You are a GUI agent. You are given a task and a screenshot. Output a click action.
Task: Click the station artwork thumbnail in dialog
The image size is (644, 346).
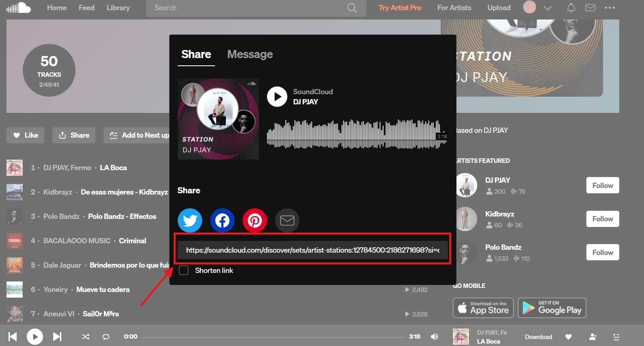218,119
